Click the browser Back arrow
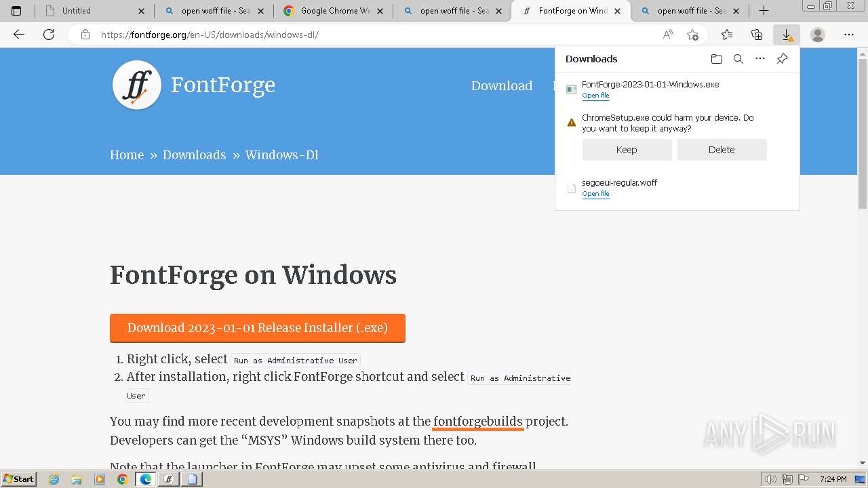The width and height of the screenshot is (868, 488). coord(19,35)
